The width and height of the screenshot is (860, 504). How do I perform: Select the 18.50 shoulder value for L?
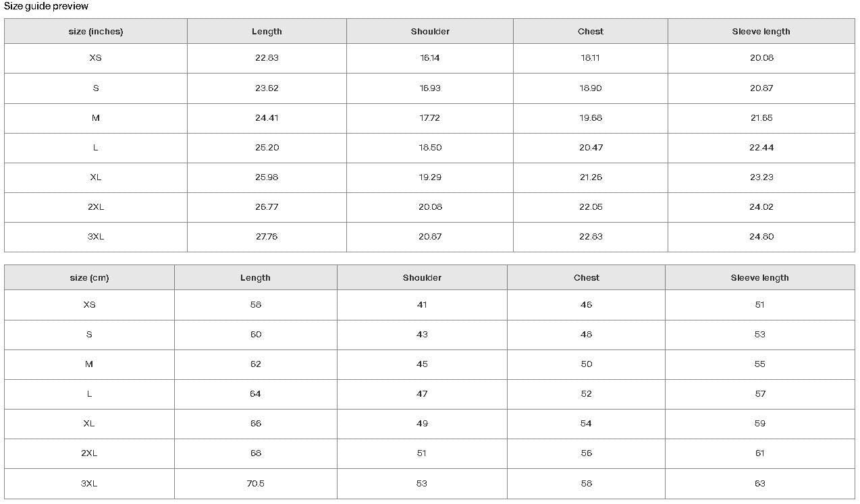point(430,148)
